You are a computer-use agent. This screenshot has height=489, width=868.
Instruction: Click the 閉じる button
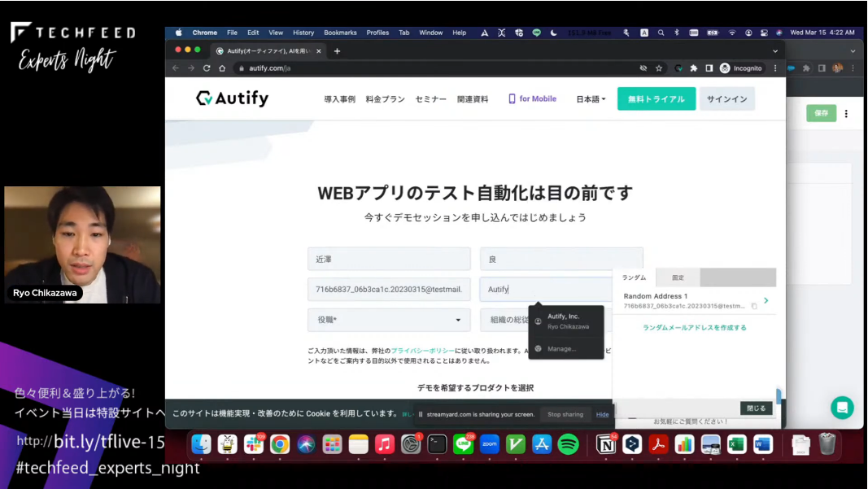(x=757, y=408)
